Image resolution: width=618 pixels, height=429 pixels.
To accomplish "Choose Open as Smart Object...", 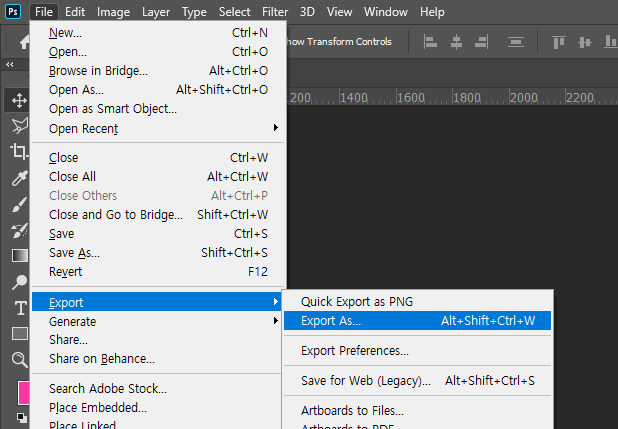I will tap(158, 108).
